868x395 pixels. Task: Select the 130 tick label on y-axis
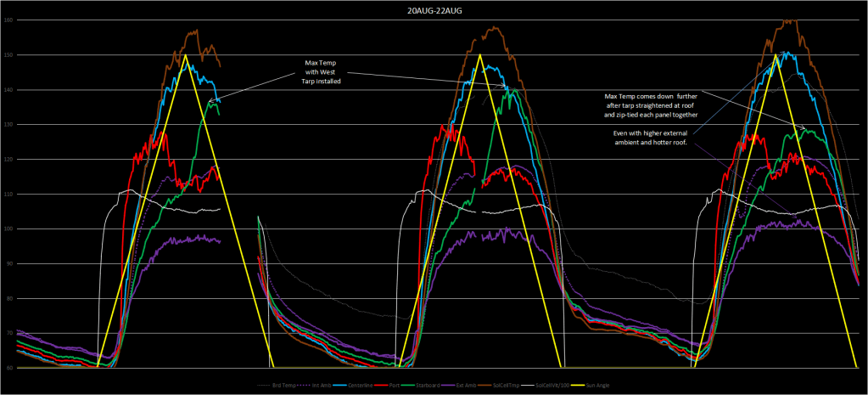click(x=9, y=125)
